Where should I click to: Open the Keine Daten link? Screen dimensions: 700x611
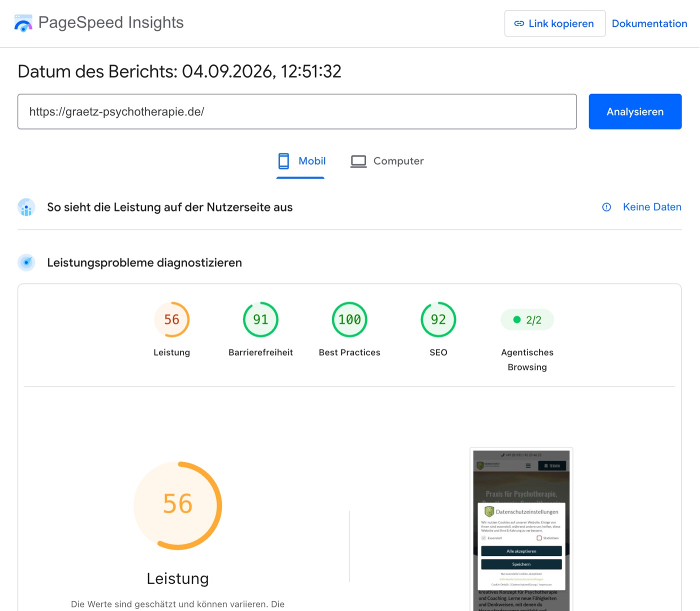tap(652, 207)
